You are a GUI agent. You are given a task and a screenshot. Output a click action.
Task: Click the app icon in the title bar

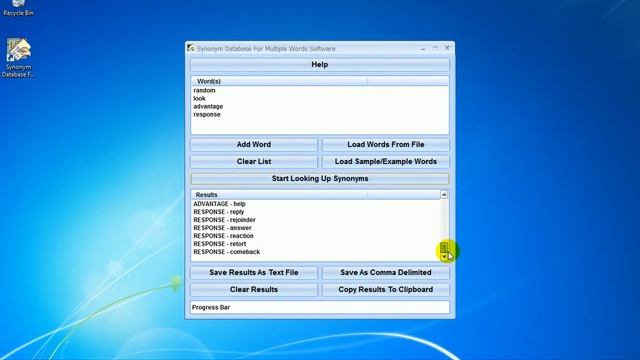click(x=191, y=48)
